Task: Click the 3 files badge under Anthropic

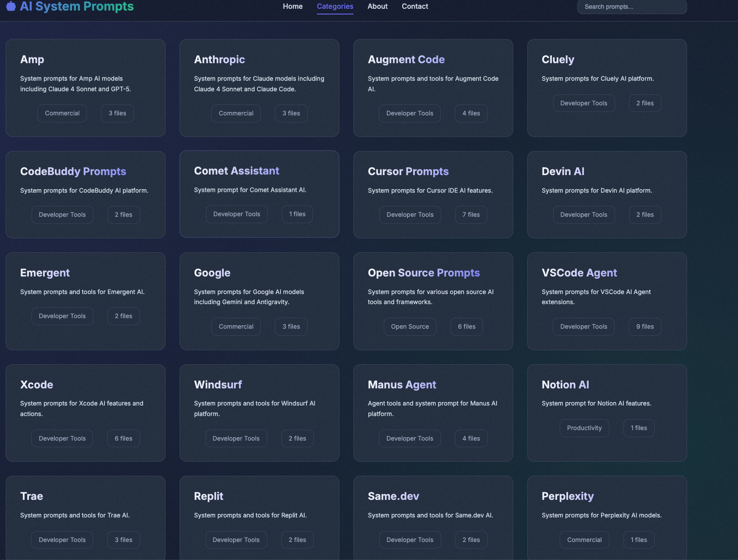Action: (291, 113)
